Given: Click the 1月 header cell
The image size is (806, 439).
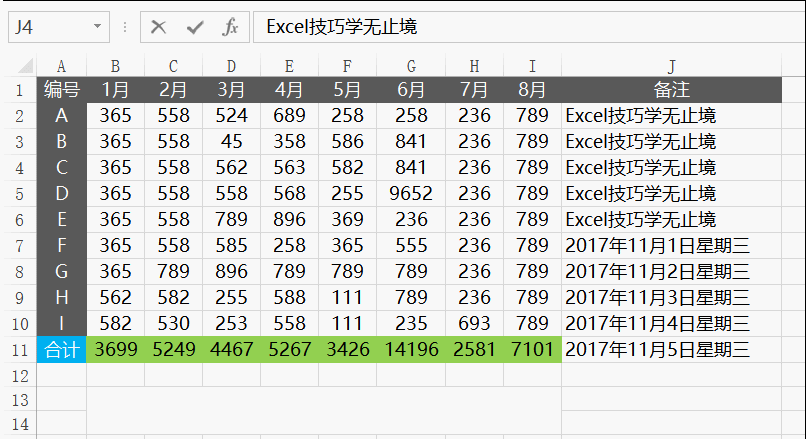Looking at the screenshot, I should pyautogui.click(x=115, y=90).
